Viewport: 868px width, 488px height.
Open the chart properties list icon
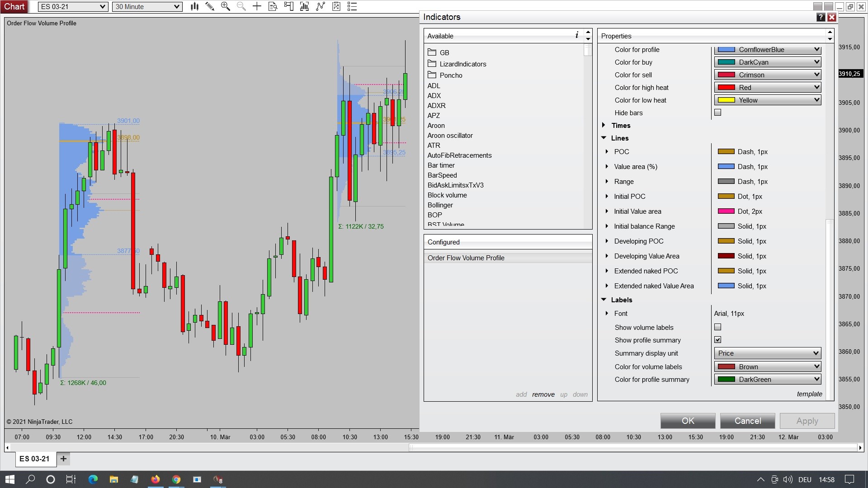pyautogui.click(x=352, y=6)
